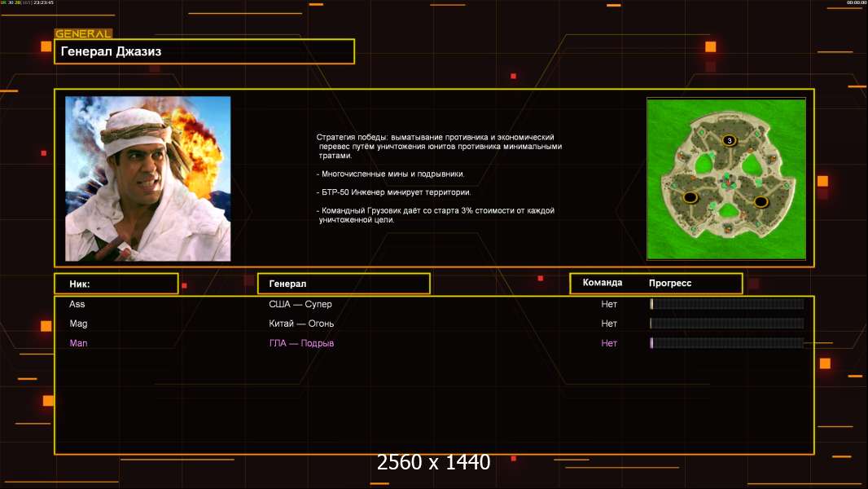
Task: Select player nickname "Ass"
Action: 77,304
